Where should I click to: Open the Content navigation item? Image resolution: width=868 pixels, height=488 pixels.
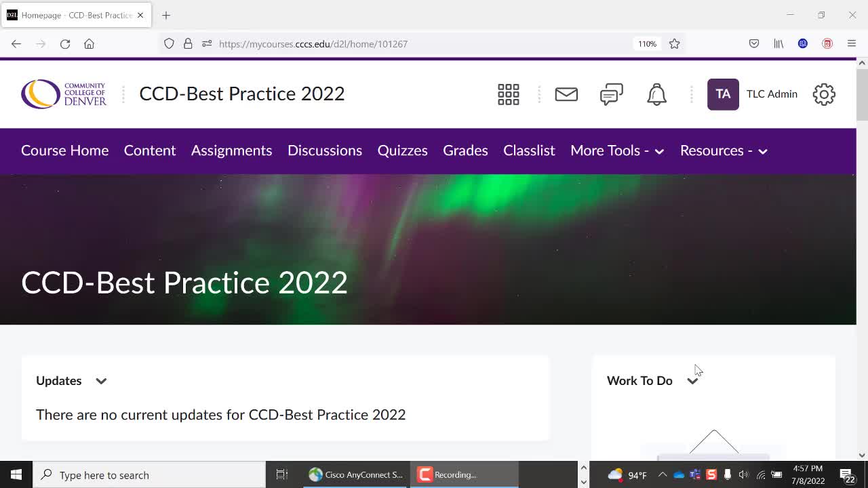pyautogui.click(x=150, y=150)
